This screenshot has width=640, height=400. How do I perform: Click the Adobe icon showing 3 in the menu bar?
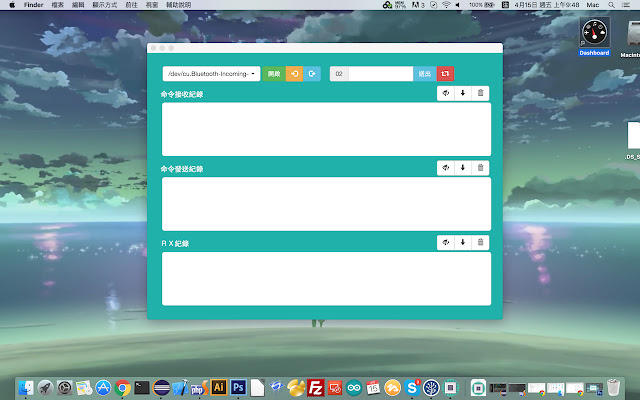418,5
